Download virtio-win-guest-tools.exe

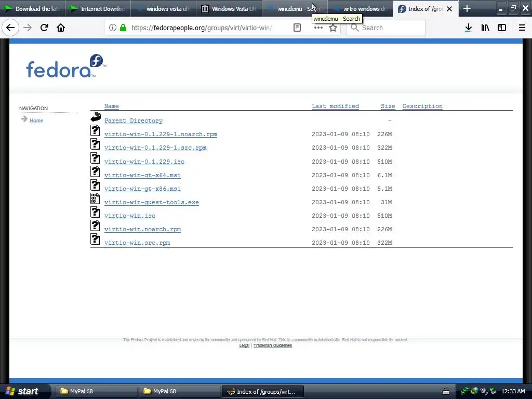coord(152,202)
